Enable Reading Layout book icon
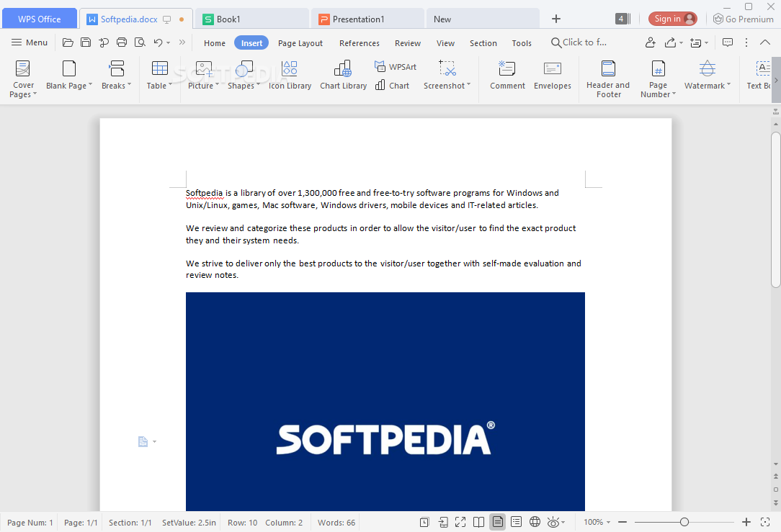This screenshot has height=532, width=781. point(478,521)
